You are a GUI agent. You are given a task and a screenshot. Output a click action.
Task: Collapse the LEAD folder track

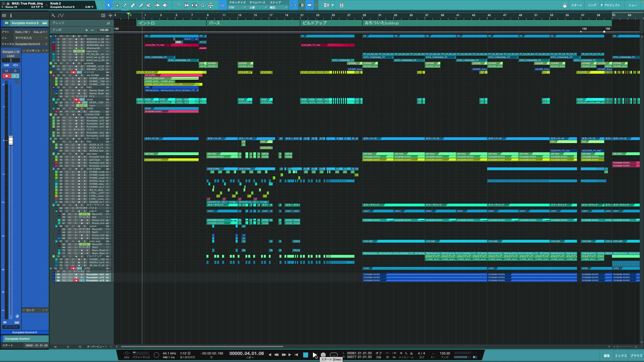click(x=51, y=268)
